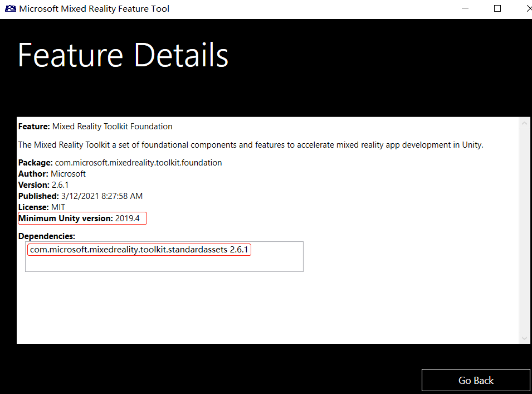The width and height of the screenshot is (532, 394).
Task: Maximize the Feature Tool window
Action: (x=497, y=9)
